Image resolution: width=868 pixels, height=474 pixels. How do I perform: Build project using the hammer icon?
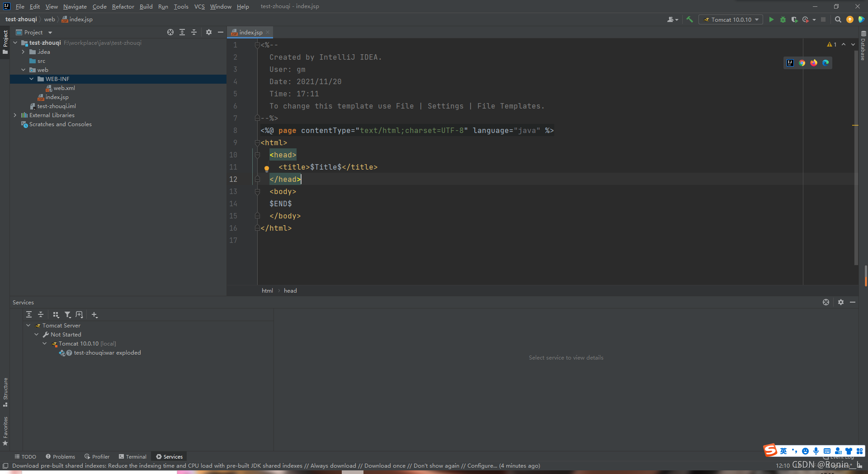pos(689,19)
